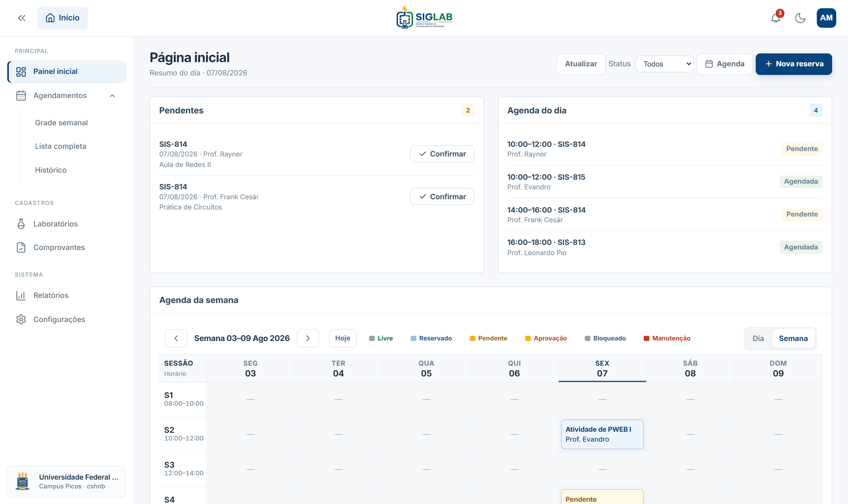
Task: Confirm Prof. Frank Cesár's reservation
Action: (442, 197)
